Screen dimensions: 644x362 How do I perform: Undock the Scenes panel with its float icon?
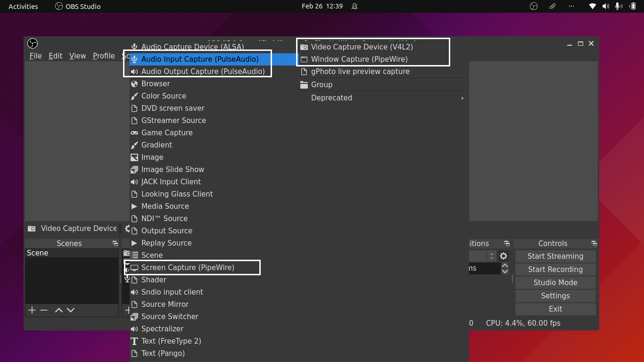click(x=115, y=244)
